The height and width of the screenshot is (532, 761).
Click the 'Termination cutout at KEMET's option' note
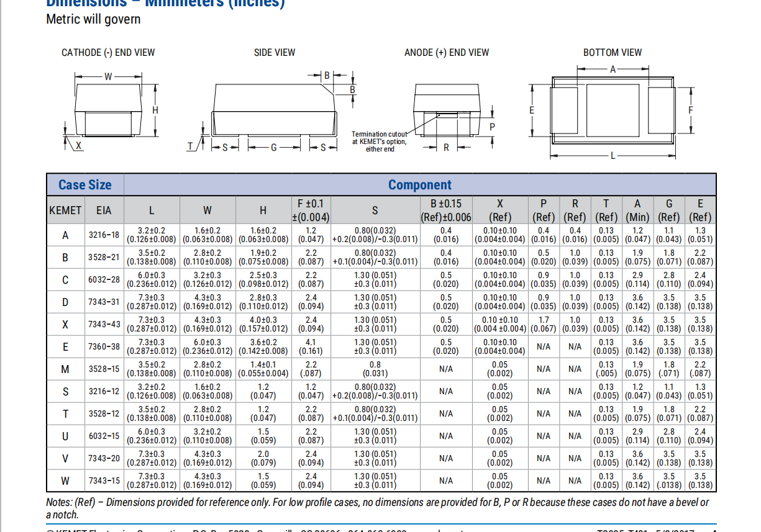(x=379, y=142)
